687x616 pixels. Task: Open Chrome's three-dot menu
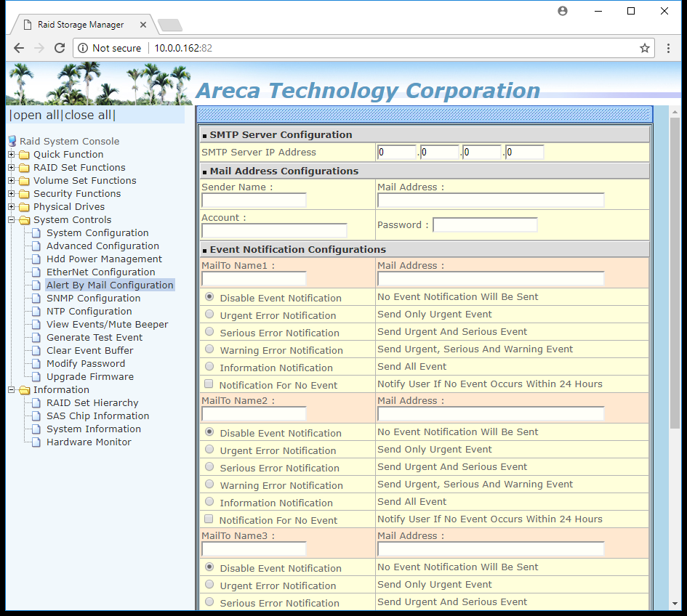pyautogui.click(x=668, y=48)
